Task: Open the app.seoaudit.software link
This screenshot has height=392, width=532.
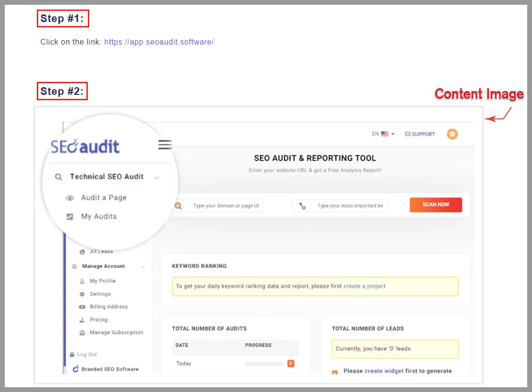Action: click(x=159, y=42)
